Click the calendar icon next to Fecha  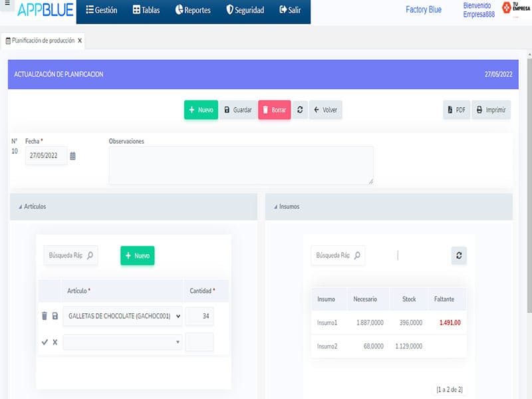tap(73, 156)
